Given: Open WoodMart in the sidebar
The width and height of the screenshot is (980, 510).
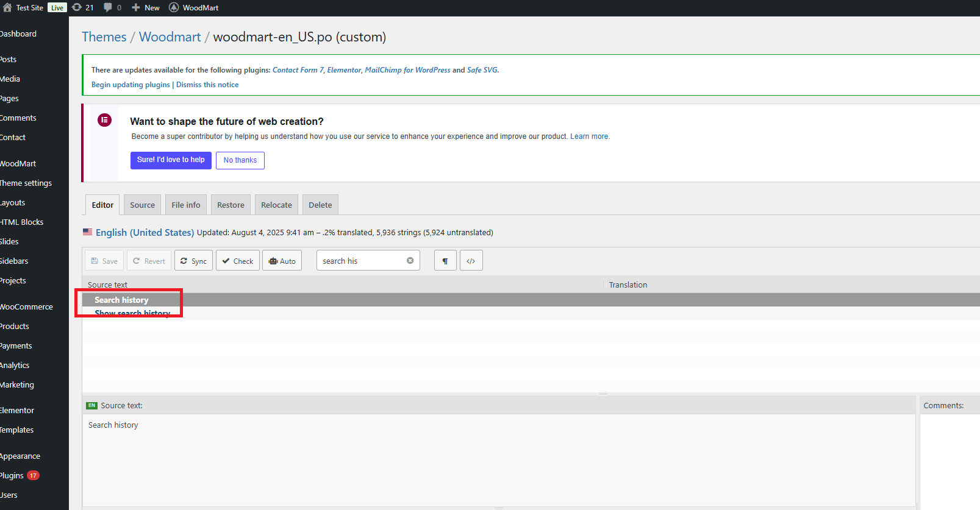Looking at the screenshot, I should click(x=18, y=163).
